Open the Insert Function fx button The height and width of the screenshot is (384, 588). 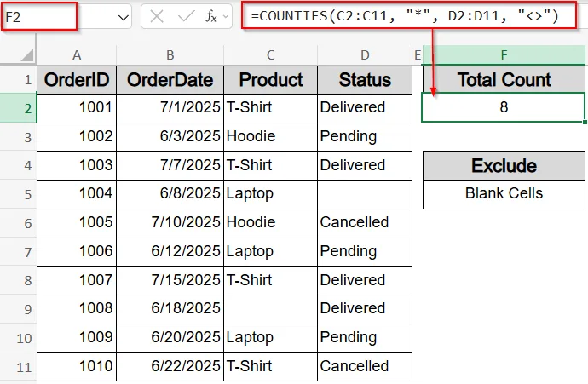[x=211, y=16]
